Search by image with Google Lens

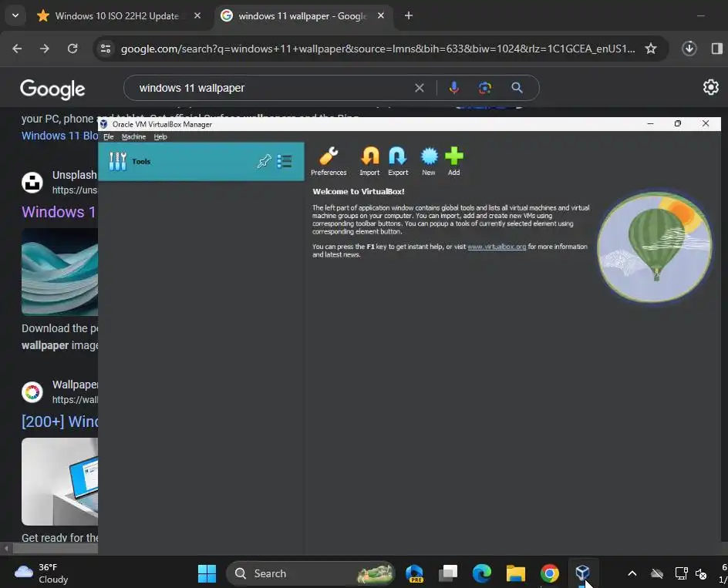[485, 88]
